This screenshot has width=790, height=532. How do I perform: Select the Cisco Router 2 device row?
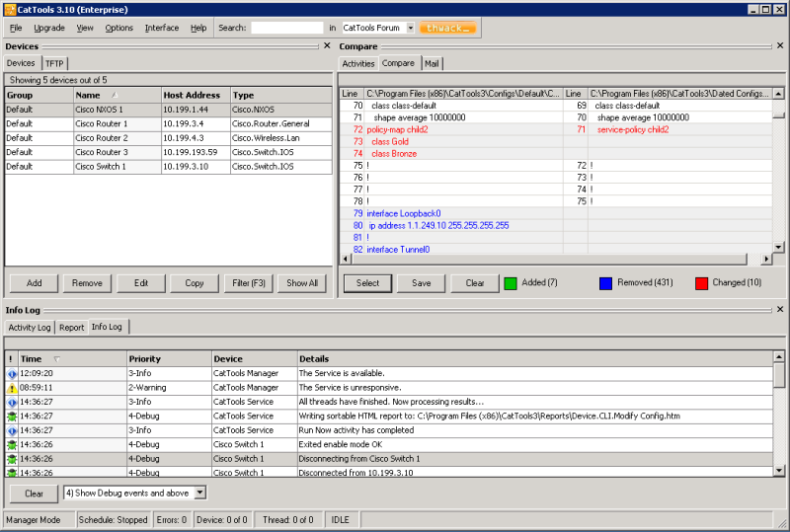(x=168, y=138)
